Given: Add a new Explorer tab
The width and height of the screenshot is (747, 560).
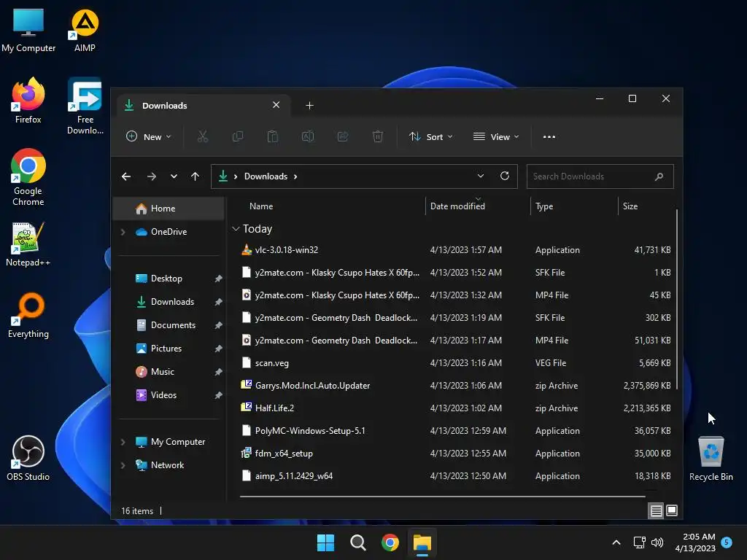Looking at the screenshot, I should (309, 106).
